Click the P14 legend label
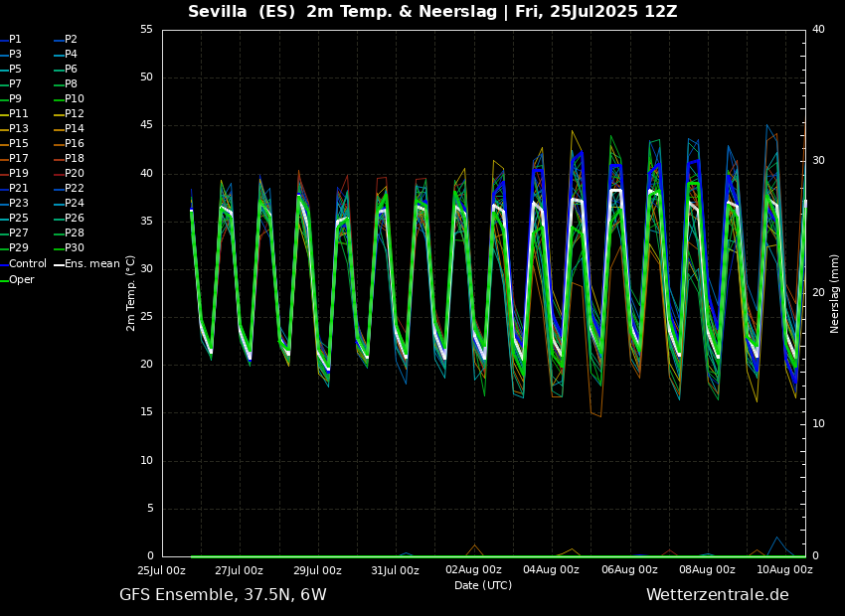 pyautogui.click(x=75, y=129)
